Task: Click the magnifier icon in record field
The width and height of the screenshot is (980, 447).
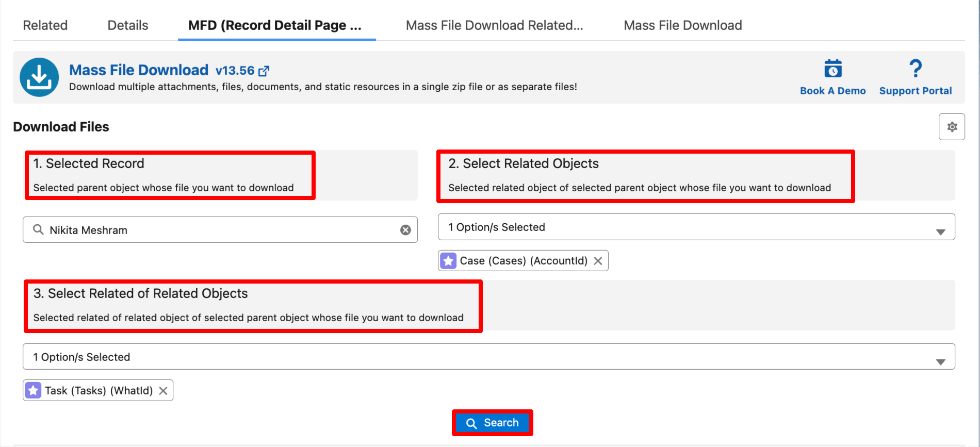Action: tap(38, 229)
